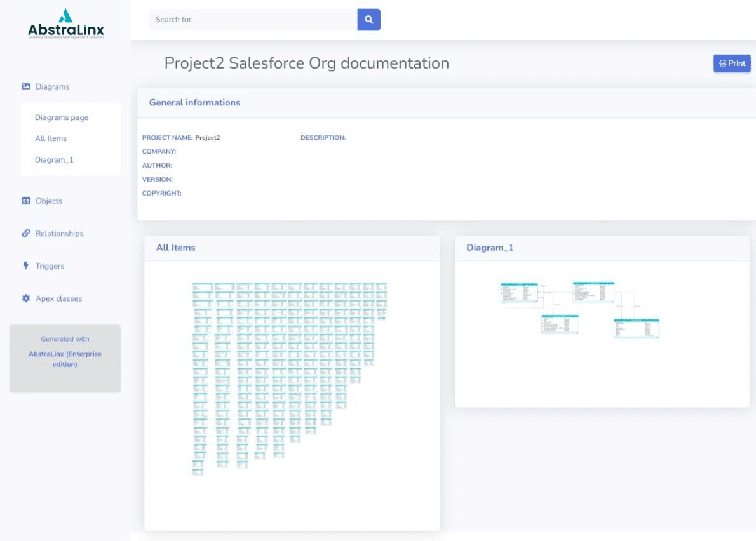Select All Items in the sidebar submenu
The height and width of the screenshot is (541, 756).
click(x=51, y=138)
